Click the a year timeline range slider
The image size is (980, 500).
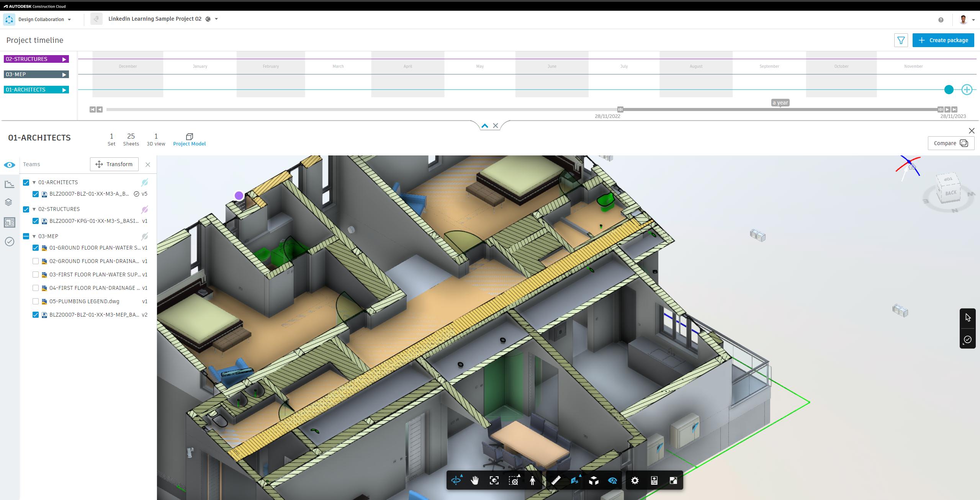(780, 109)
